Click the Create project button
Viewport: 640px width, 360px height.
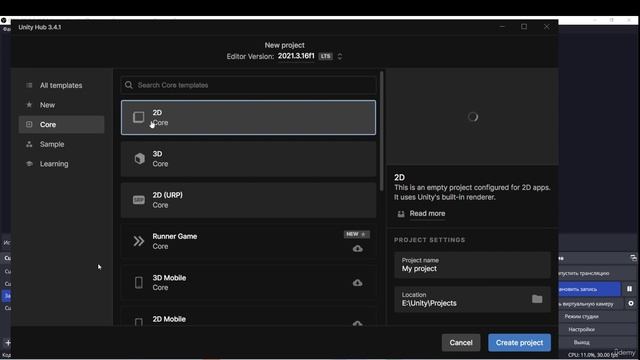tap(519, 342)
